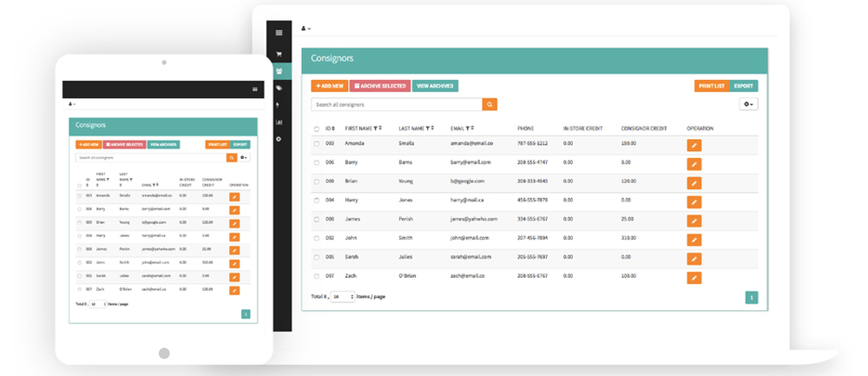Check the box for Barry Barns on laptop
This screenshot has width=868, height=376.
click(317, 162)
